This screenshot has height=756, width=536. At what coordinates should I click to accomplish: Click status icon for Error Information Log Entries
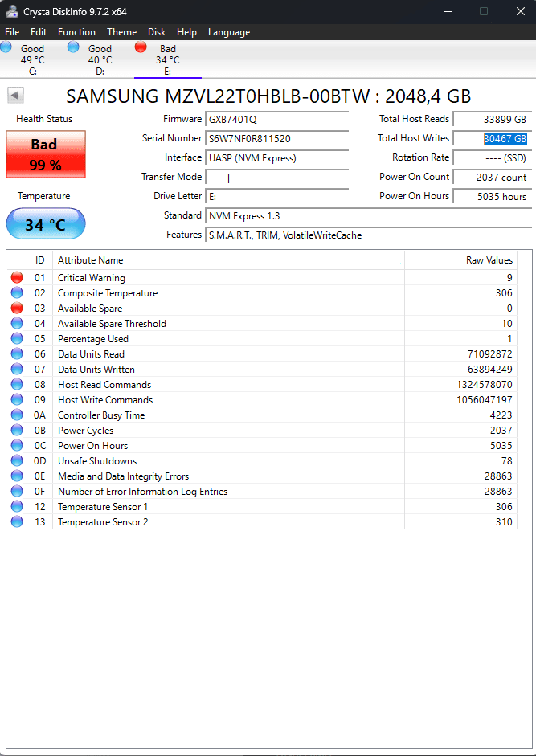tap(17, 492)
